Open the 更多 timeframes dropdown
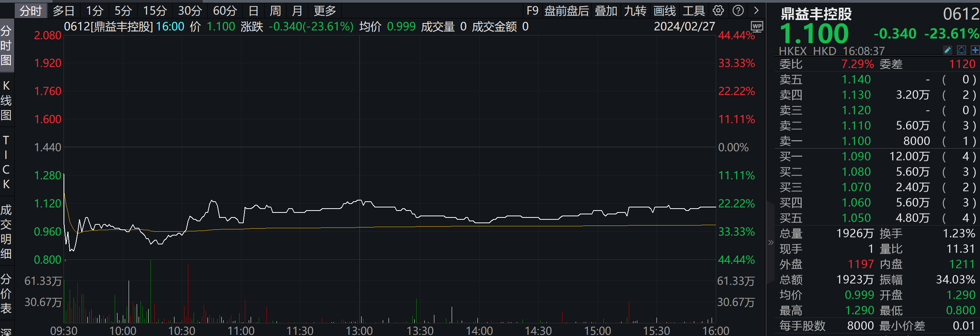 point(325,11)
